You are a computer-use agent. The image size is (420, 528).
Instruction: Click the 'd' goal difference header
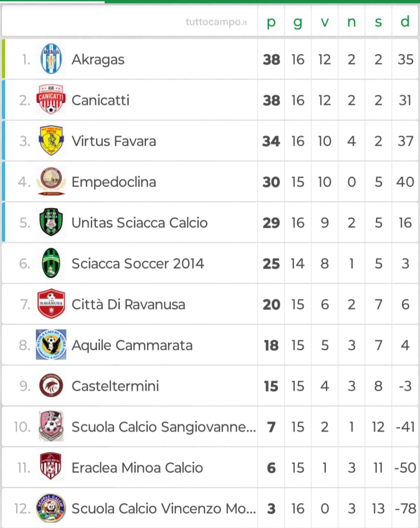pyautogui.click(x=405, y=22)
